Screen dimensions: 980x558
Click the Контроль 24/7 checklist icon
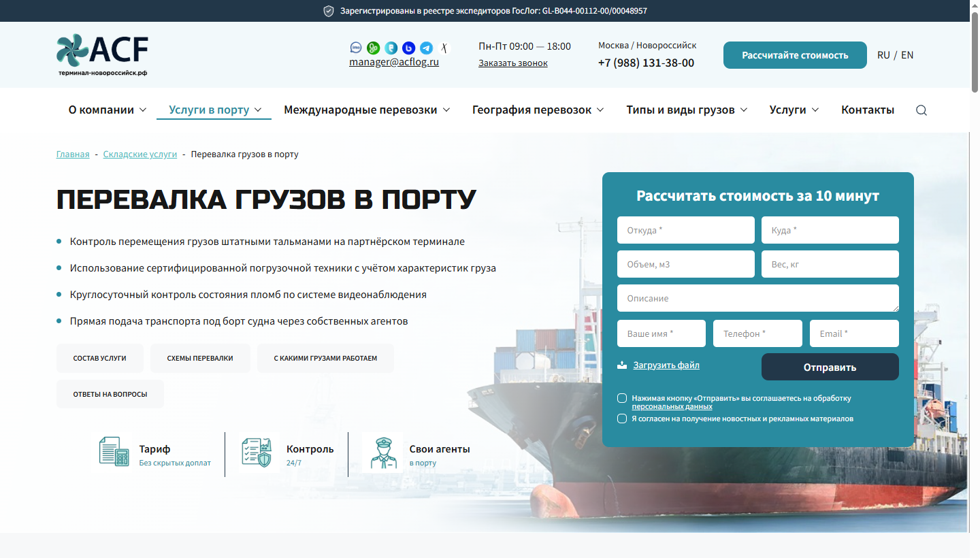(x=257, y=452)
